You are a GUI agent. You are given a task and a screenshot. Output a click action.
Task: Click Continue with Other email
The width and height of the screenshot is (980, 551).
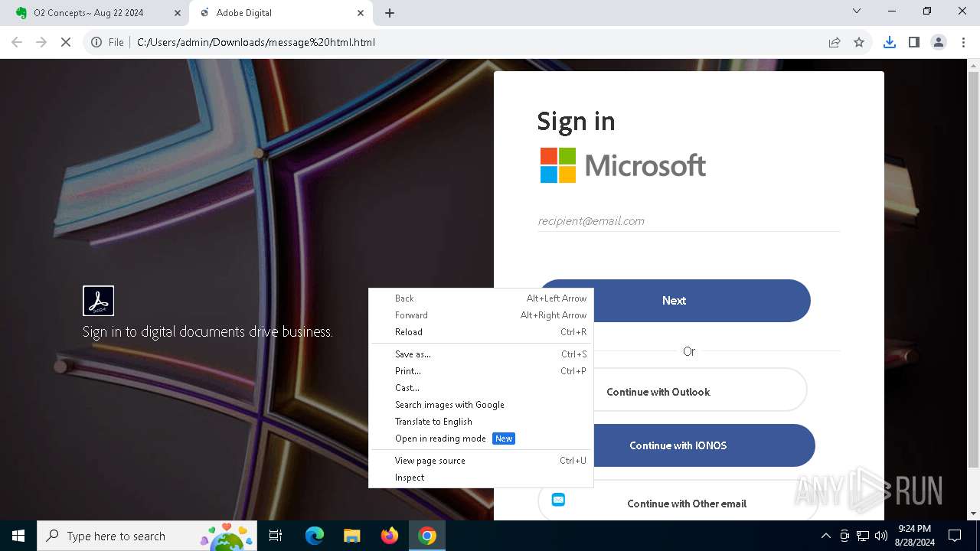(x=677, y=502)
